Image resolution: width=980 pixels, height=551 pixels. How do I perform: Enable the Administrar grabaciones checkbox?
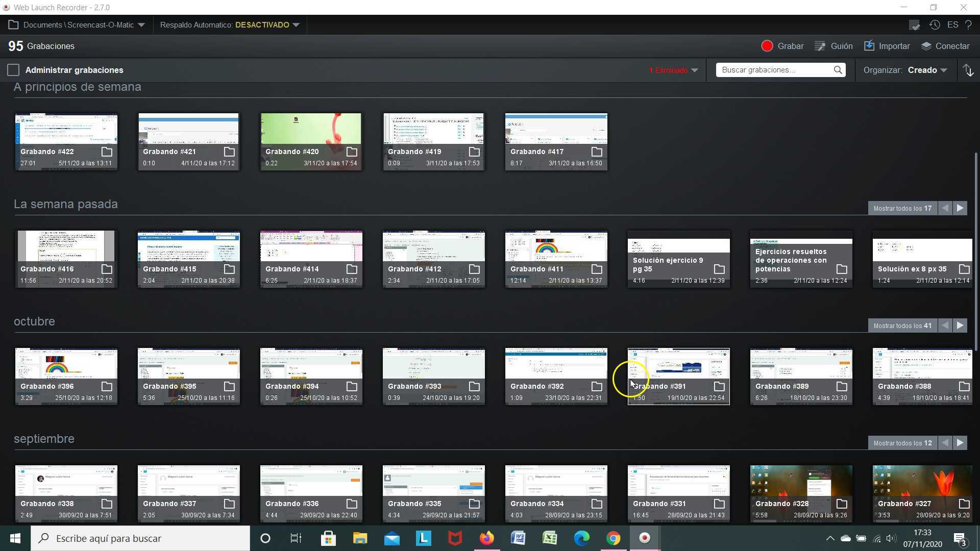click(13, 70)
